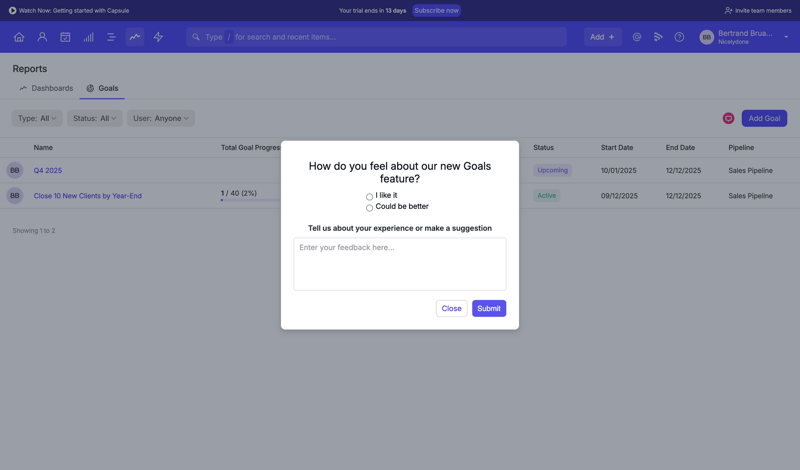The width and height of the screenshot is (800, 470).
Task: Click the Upcoming status badge
Action: [553, 170]
